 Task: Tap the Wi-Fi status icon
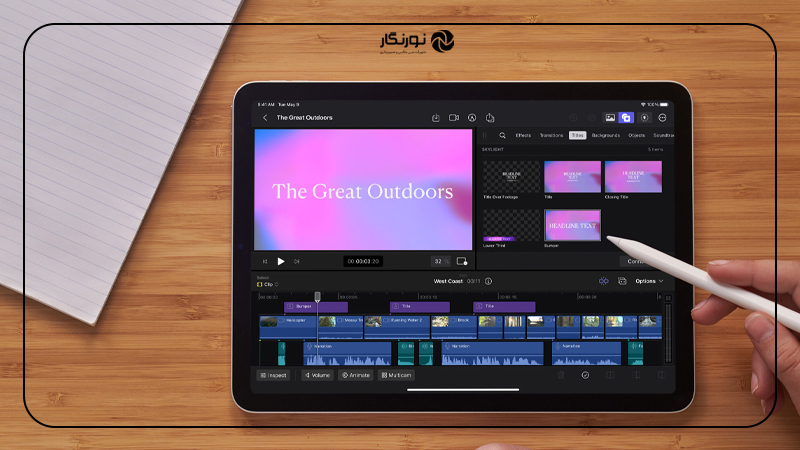[x=643, y=105]
